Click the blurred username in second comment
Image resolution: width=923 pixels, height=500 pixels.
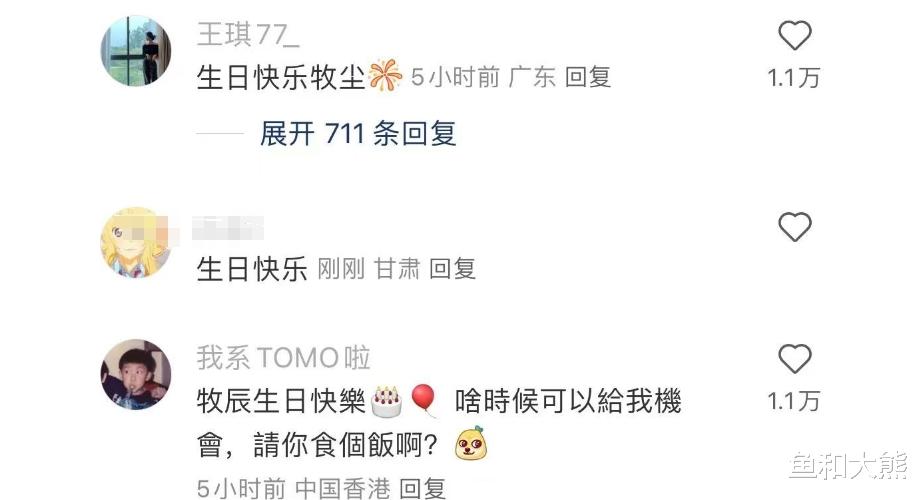click(x=228, y=228)
